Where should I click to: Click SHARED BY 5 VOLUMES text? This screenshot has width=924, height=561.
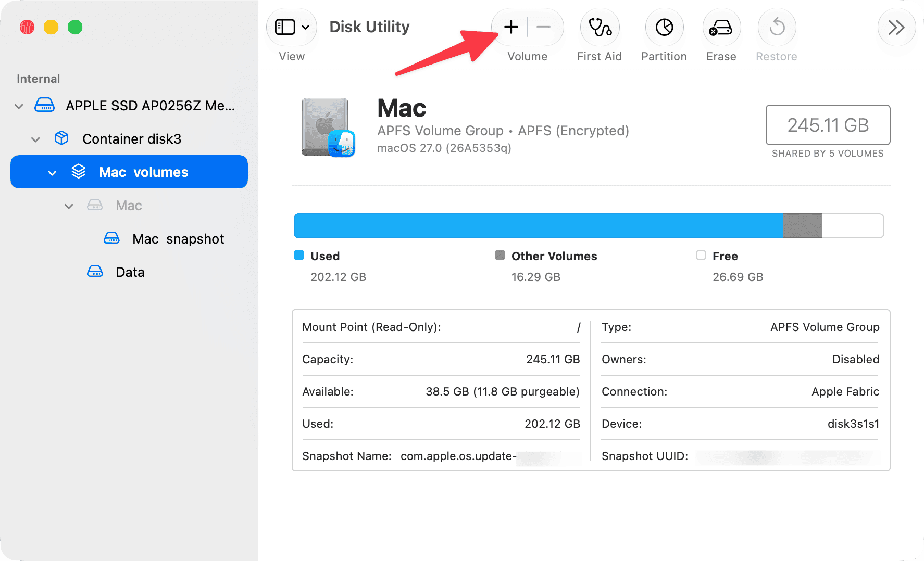[828, 154]
